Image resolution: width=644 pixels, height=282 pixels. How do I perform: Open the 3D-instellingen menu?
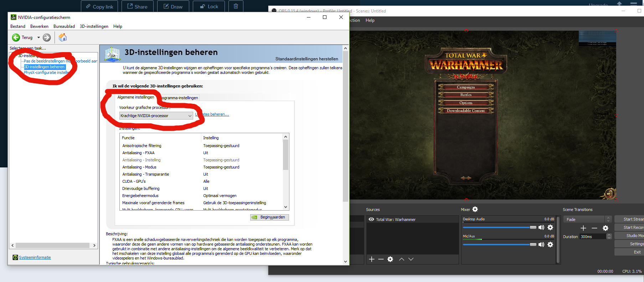tap(94, 26)
